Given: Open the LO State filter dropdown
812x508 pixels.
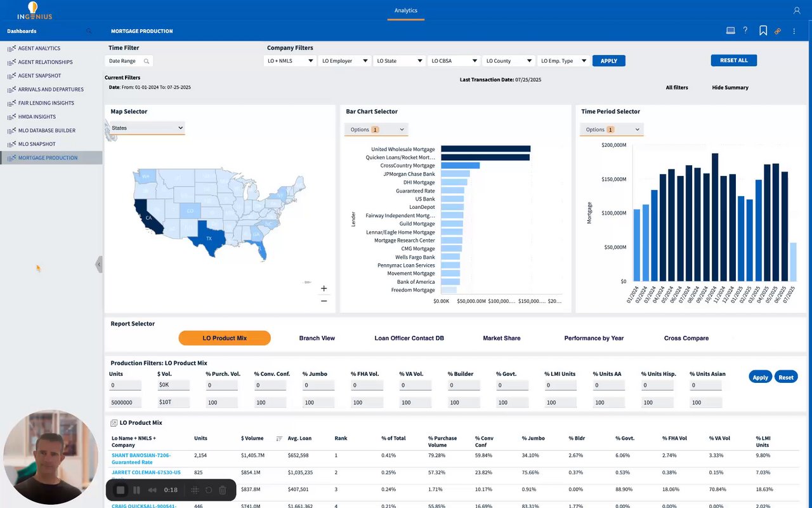Looking at the screenshot, I should point(400,61).
